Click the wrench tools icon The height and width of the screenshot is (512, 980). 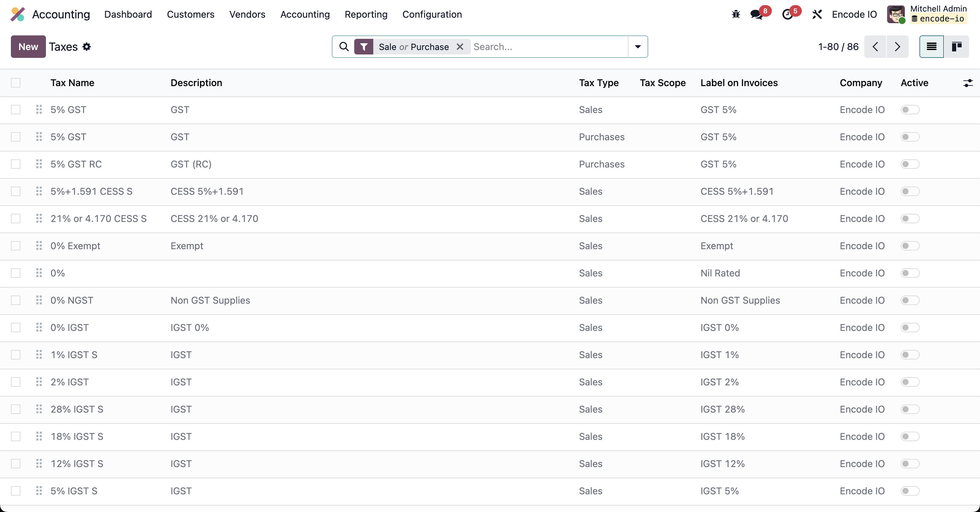pyautogui.click(x=817, y=14)
